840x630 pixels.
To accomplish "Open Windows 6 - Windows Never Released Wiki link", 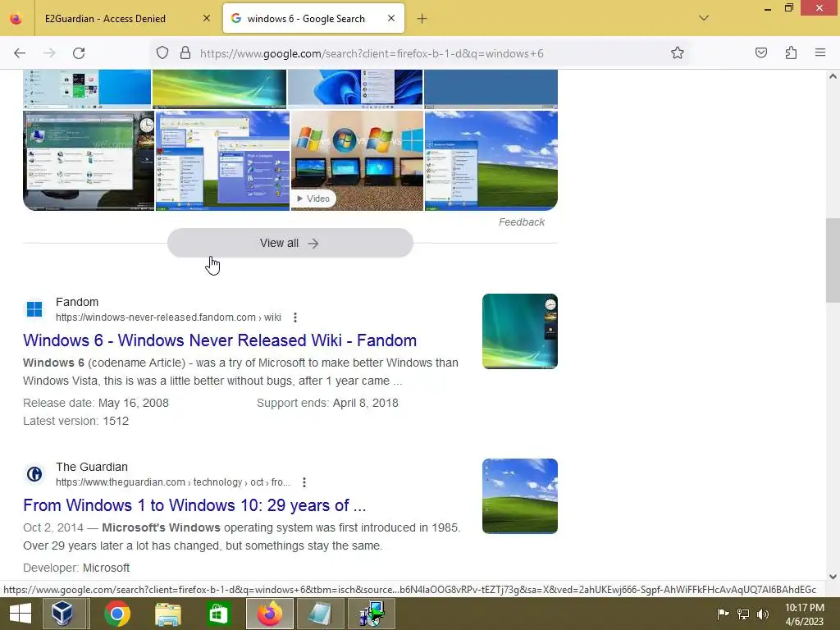I will coord(220,340).
